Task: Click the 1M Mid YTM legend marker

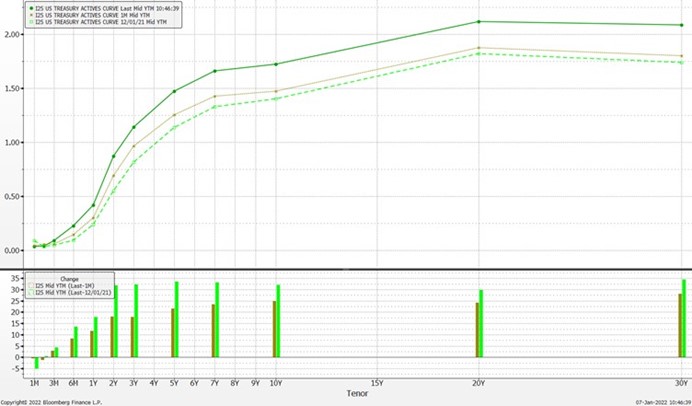Action: (33, 14)
